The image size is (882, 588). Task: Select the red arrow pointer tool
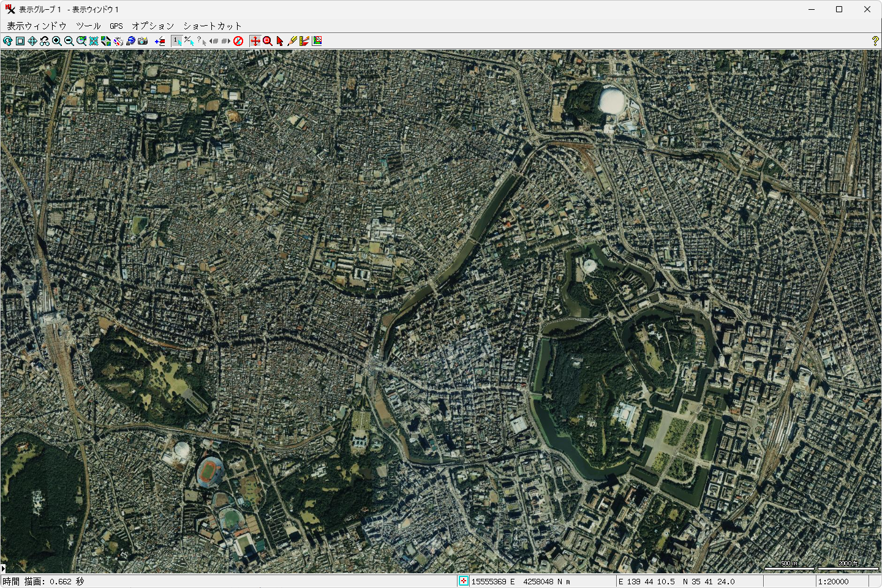(280, 41)
